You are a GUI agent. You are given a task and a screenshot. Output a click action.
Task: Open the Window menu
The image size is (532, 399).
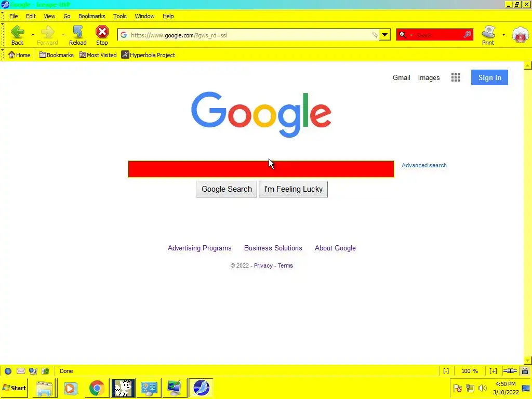(144, 16)
